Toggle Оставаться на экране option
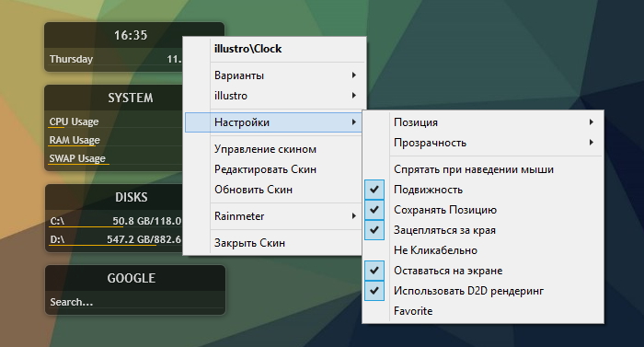 (x=483, y=271)
